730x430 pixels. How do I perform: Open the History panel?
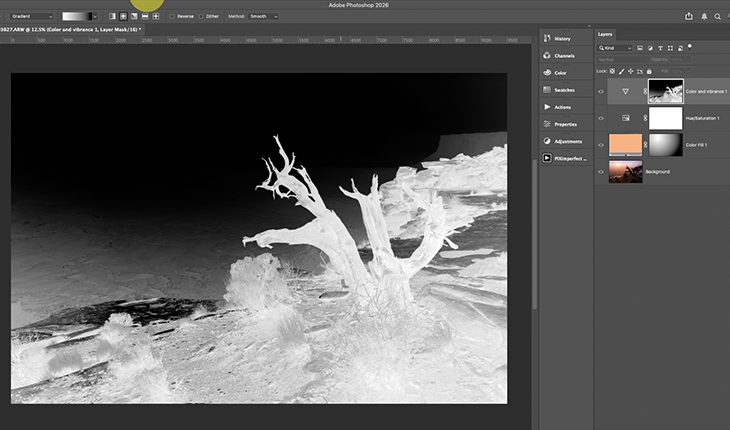[x=561, y=38]
